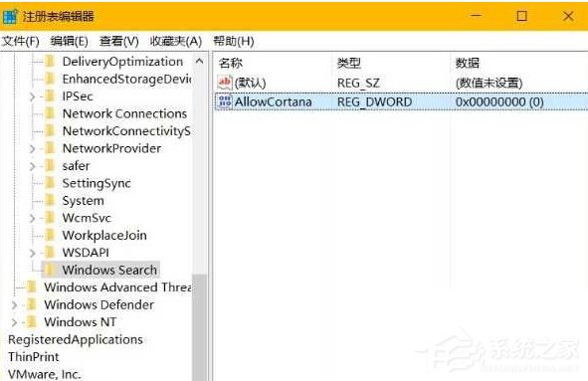The width and height of the screenshot is (588, 381).
Task: Open the 帮助(H) menu
Action: pyautogui.click(x=233, y=41)
